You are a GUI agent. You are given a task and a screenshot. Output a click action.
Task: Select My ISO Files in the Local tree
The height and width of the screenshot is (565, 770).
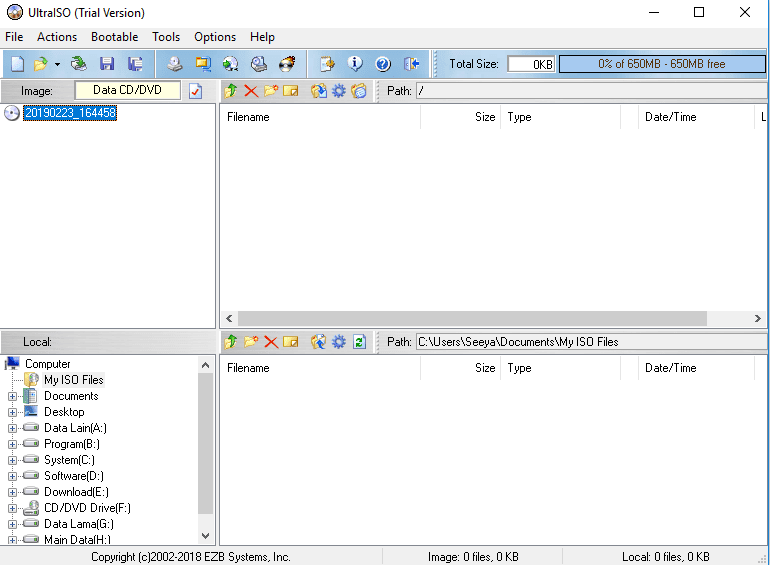[74, 380]
